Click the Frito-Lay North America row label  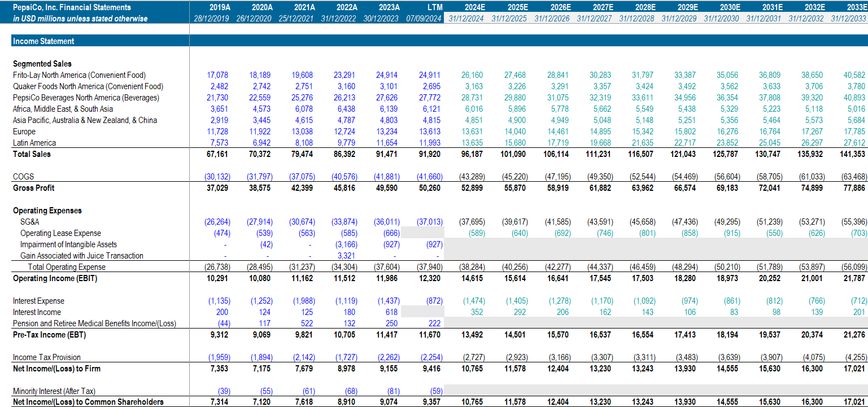79,75
